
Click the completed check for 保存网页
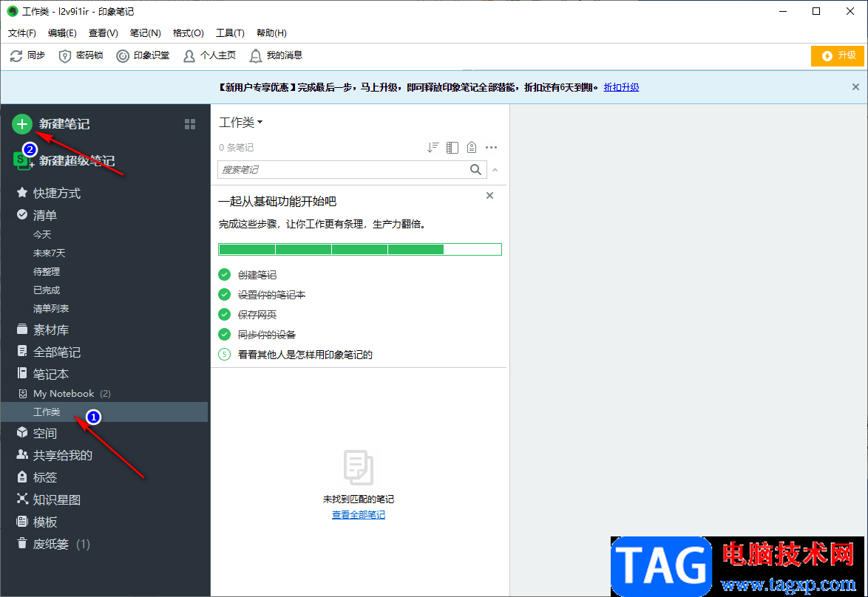click(x=224, y=314)
